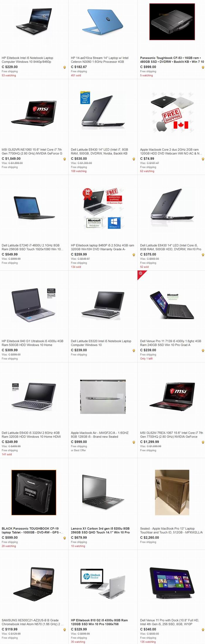Click the badge icon next to C $535.00

(134, 159)
